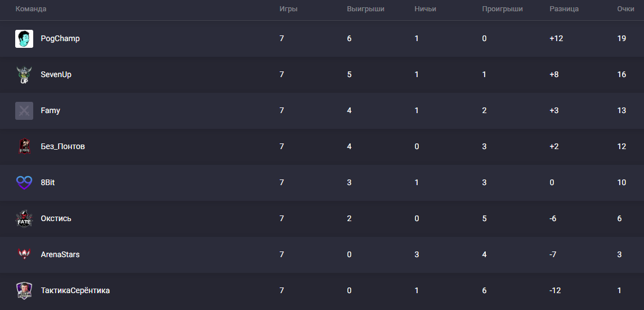Open the PogChamp team name link

(60, 39)
